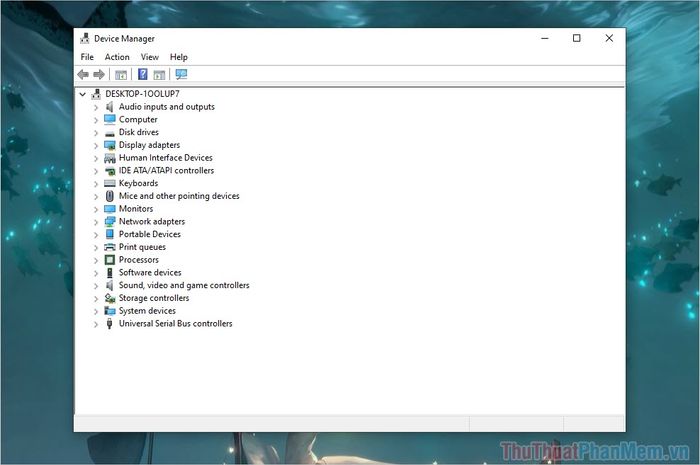The height and width of the screenshot is (465, 700).
Task: Collapse the DESKTOP-1OOLUP7 root node
Action: point(83,94)
